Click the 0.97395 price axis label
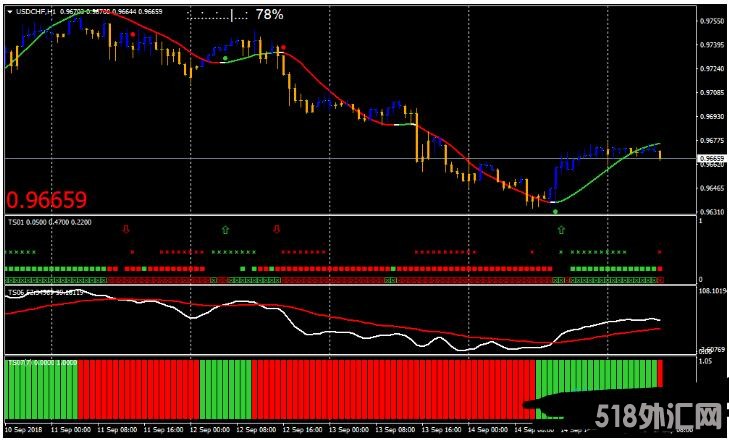 (711, 45)
